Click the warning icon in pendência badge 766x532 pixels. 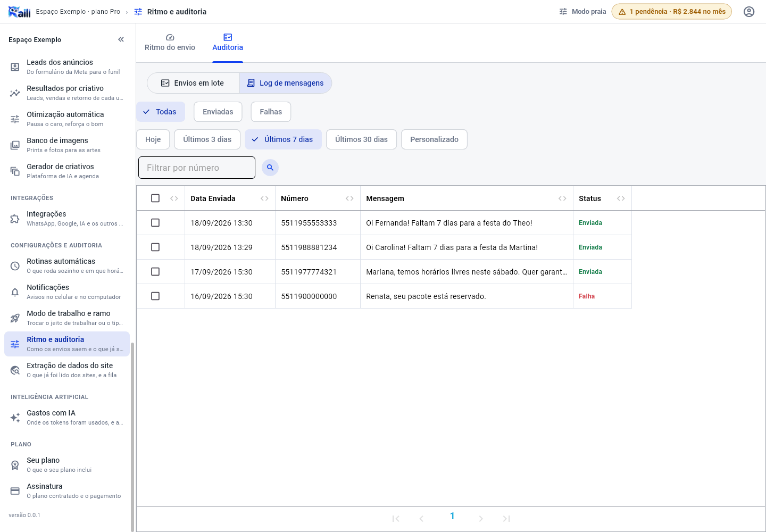(x=622, y=12)
